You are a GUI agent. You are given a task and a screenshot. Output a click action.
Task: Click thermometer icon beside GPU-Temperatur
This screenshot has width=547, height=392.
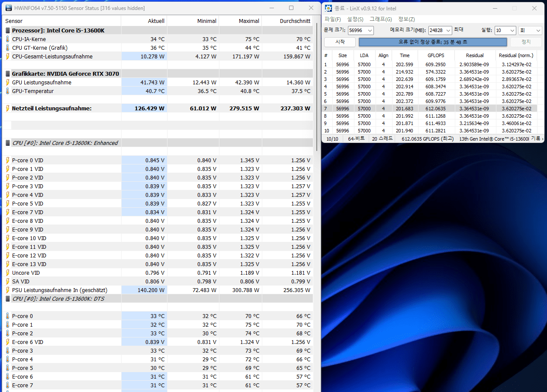[7, 91]
